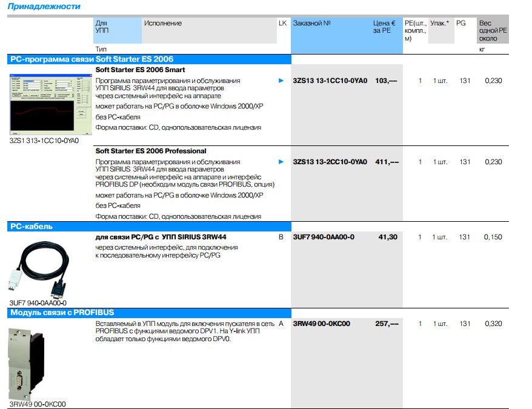Click caption '3RW49 00-0KC00' under the module photo
Viewport: 532px width, 409px height.
tap(38, 404)
